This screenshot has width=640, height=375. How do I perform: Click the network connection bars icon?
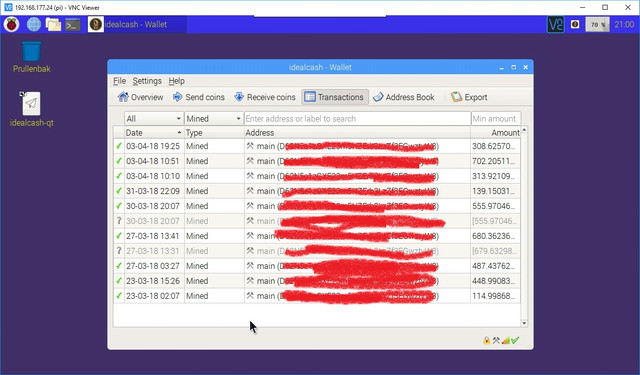(x=506, y=340)
